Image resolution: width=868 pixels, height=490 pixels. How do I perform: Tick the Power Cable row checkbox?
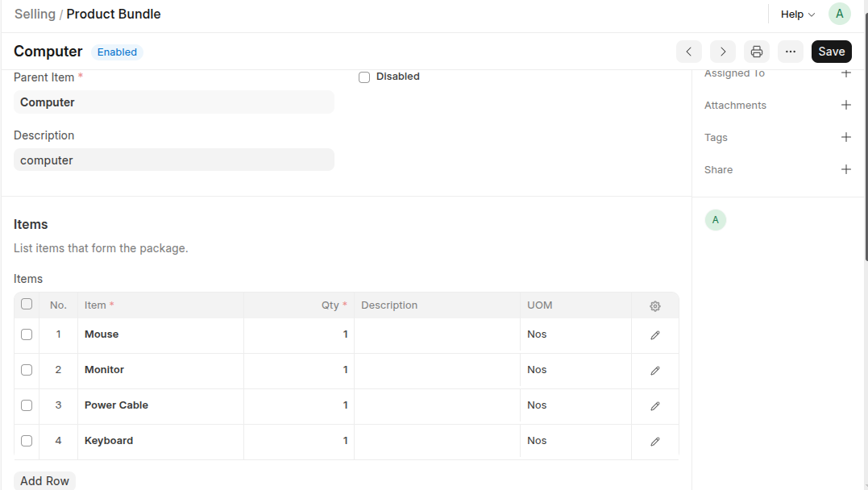[x=27, y=405]
